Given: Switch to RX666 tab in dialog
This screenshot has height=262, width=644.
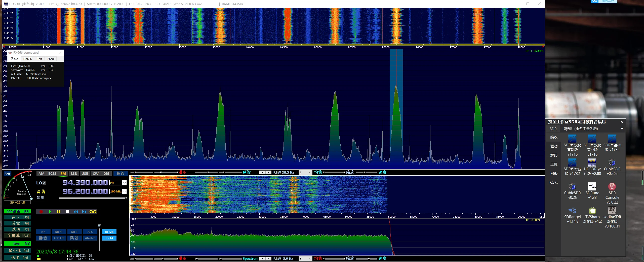Looking at the screenshot, I should [x=27, y=59].
